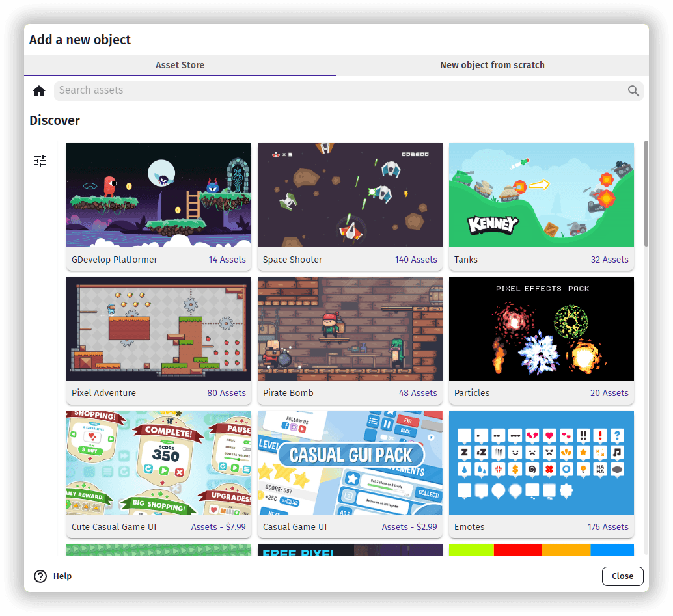Click the Close button

622,576
